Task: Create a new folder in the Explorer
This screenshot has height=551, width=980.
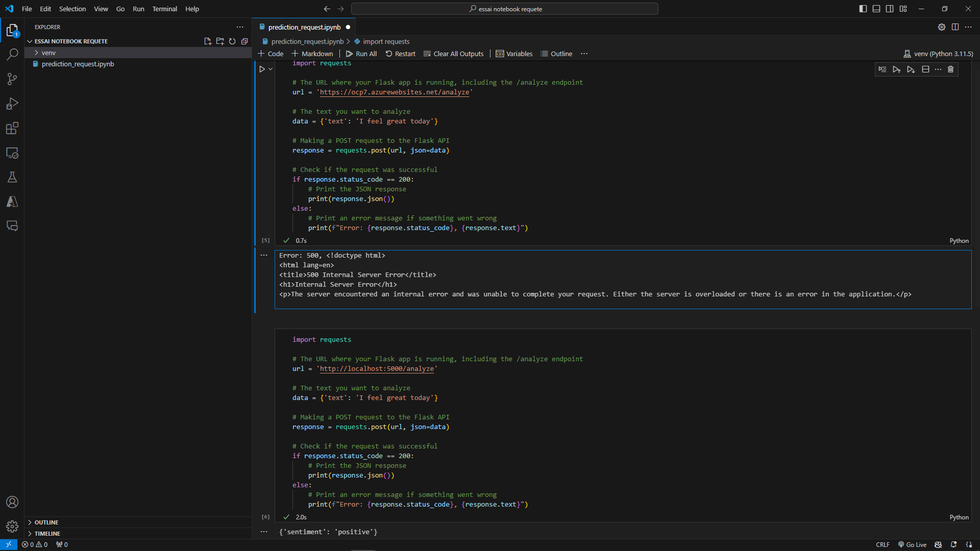Action: pos(220,41)
